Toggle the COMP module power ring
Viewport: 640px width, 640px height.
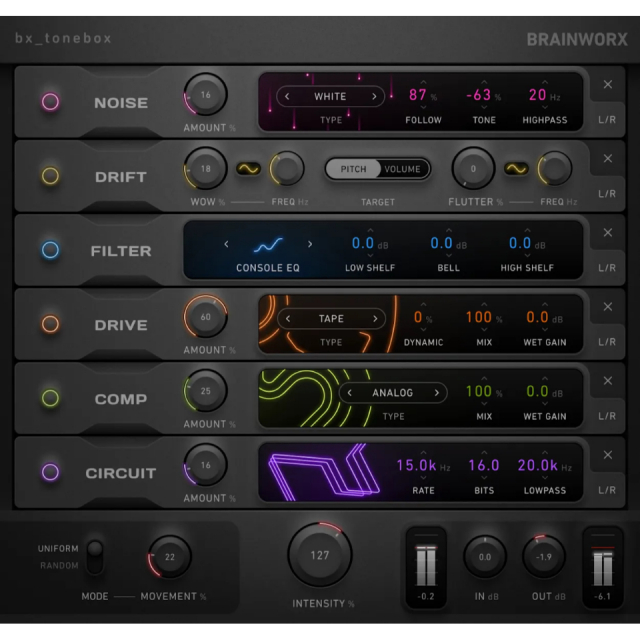click(x=51, y=398)
